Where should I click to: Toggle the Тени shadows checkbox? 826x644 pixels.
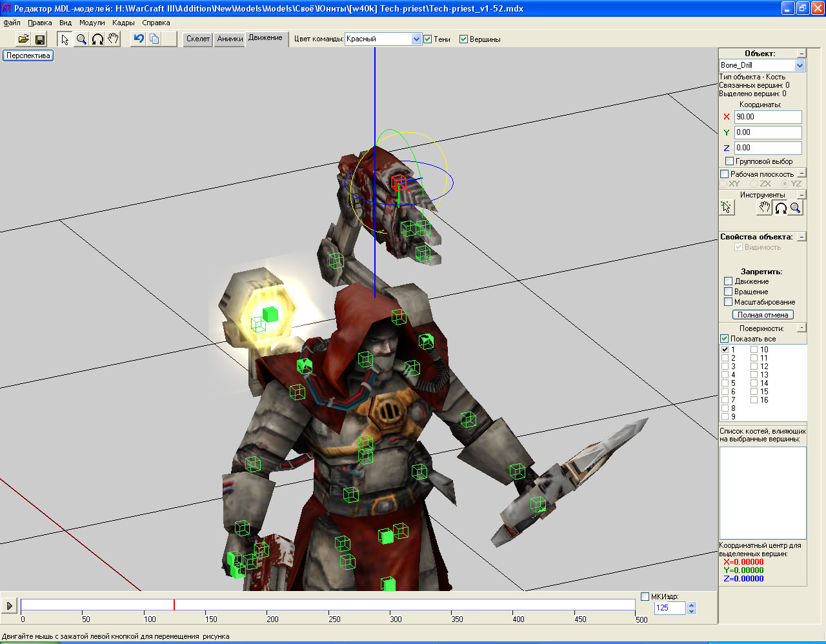pyautogui.click(x=428, y=39)
